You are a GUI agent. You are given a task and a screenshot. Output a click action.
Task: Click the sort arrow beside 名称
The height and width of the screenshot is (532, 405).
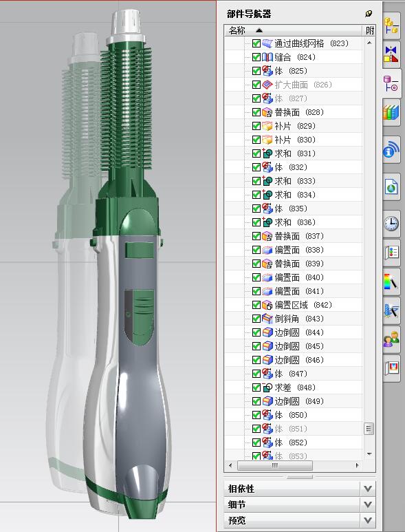tap(259, 30)
